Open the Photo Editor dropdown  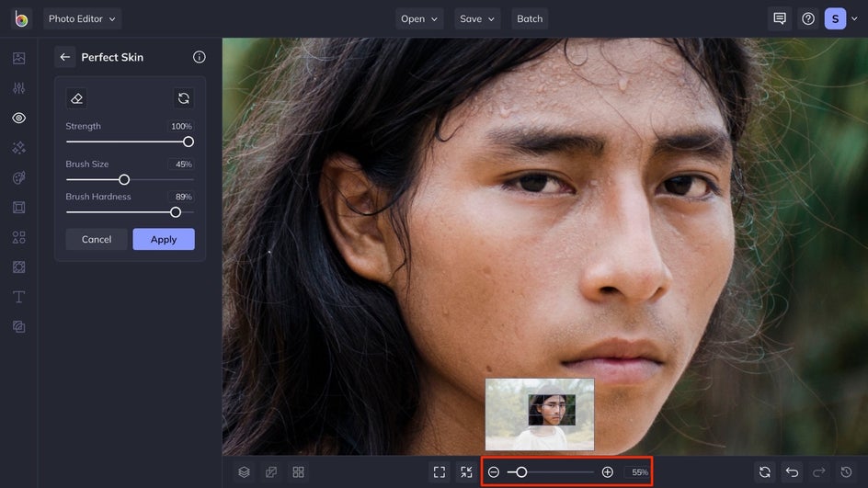click(82, 18)
